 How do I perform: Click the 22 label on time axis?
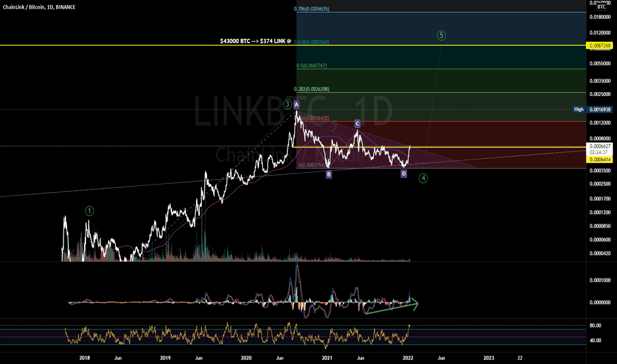click(x=520, y=358)
